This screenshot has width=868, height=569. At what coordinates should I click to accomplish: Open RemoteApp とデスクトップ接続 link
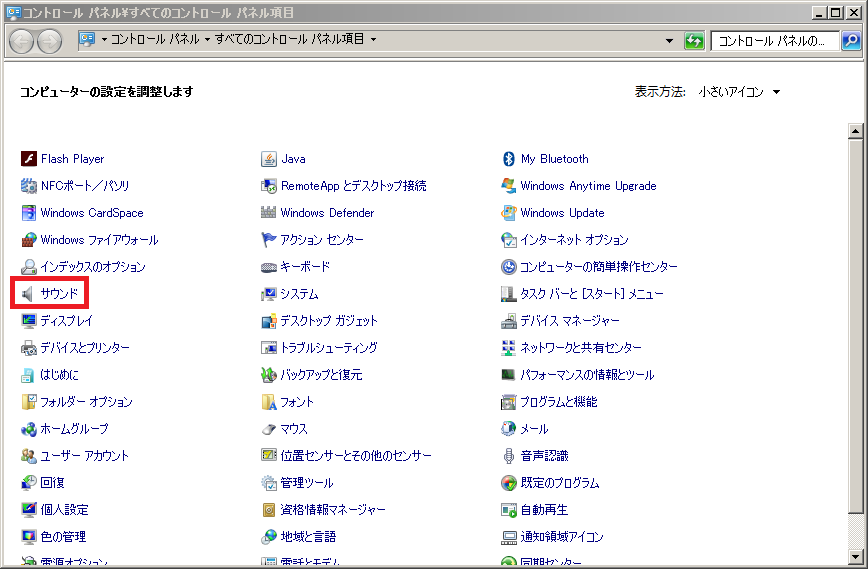click(354, 186)
